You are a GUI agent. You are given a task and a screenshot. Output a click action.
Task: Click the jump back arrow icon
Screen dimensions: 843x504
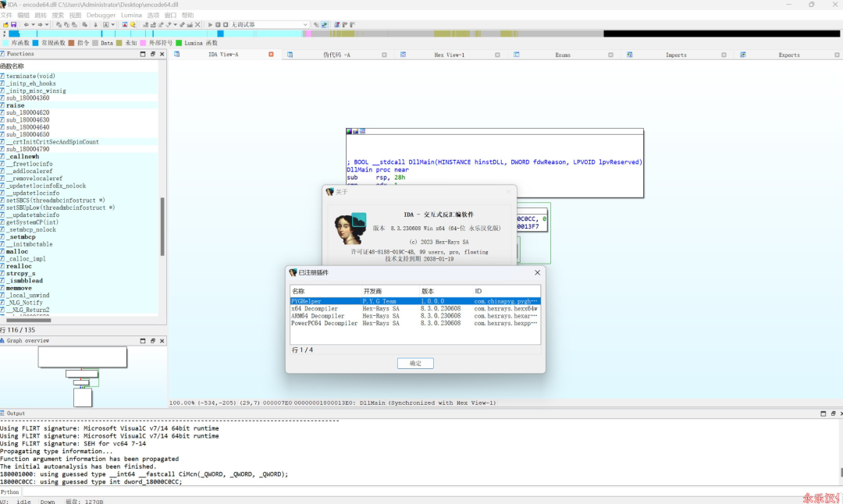click(26, 25)
